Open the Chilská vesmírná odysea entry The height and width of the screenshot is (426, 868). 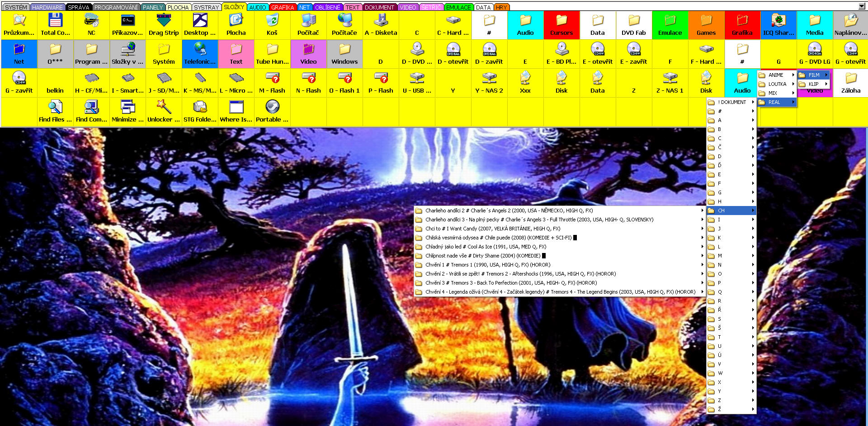[x=560, y=238]
